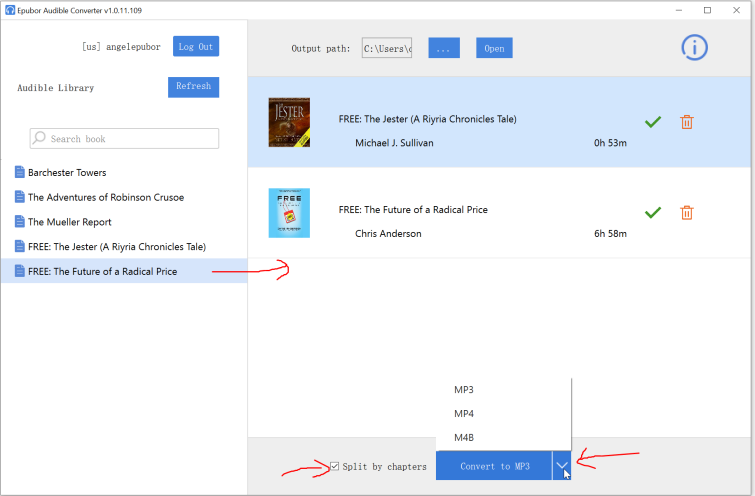
Task: Click green checkmark for Radical Price book
Action: (x=652, y=212)
